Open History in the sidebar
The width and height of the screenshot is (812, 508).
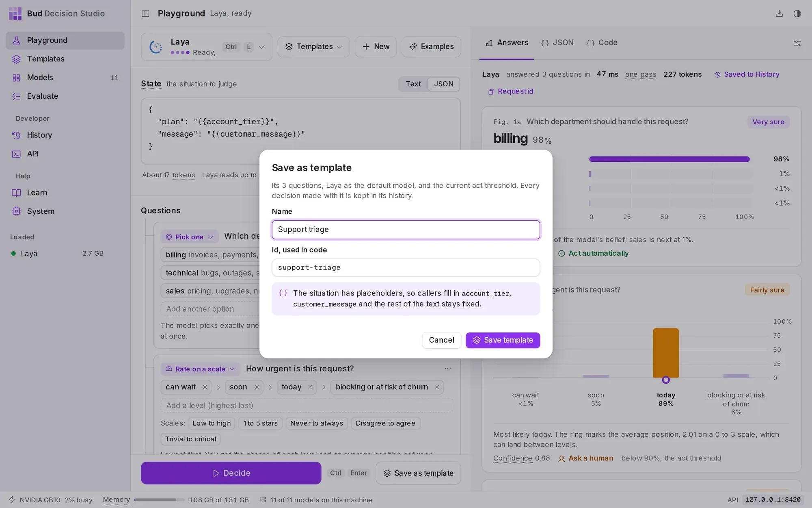point(65,135)
